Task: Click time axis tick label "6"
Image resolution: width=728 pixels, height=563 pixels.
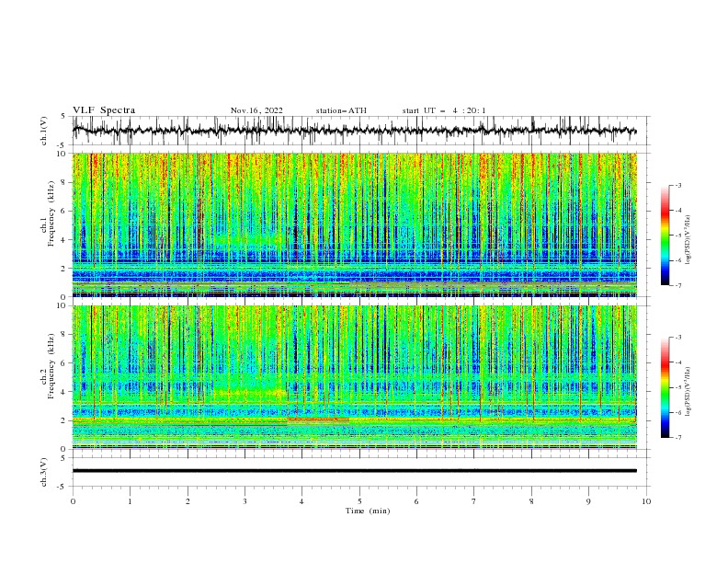Action: coord(416,501)
